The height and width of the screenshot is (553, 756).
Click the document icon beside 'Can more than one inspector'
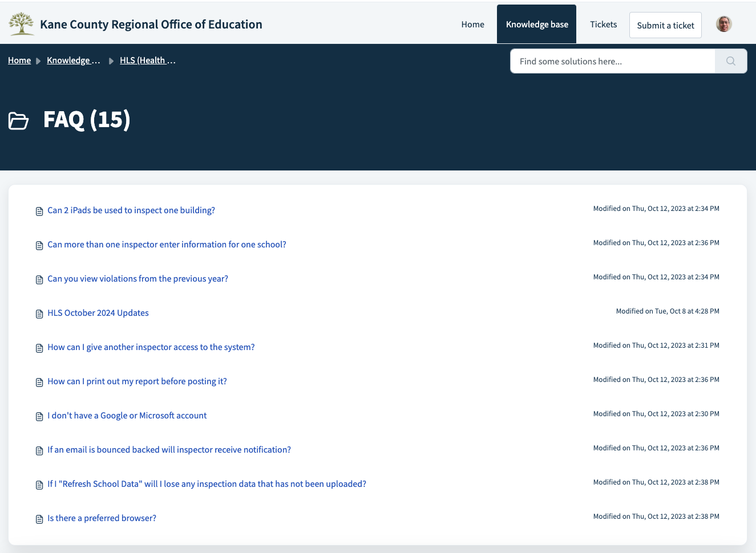(x=39, y=246)
